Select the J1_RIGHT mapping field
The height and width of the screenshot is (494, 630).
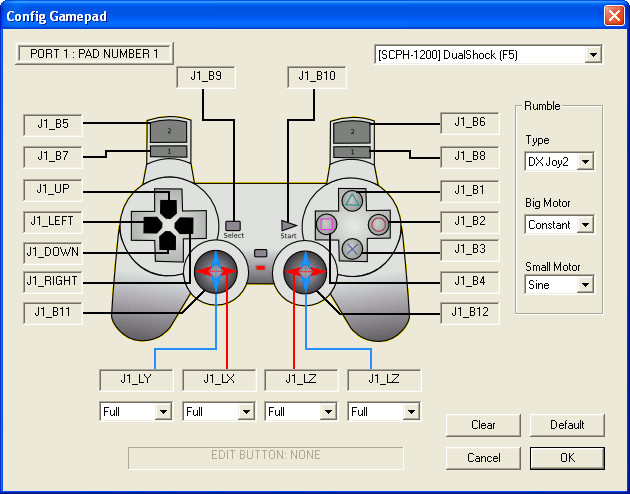click(x=53, y=282)
